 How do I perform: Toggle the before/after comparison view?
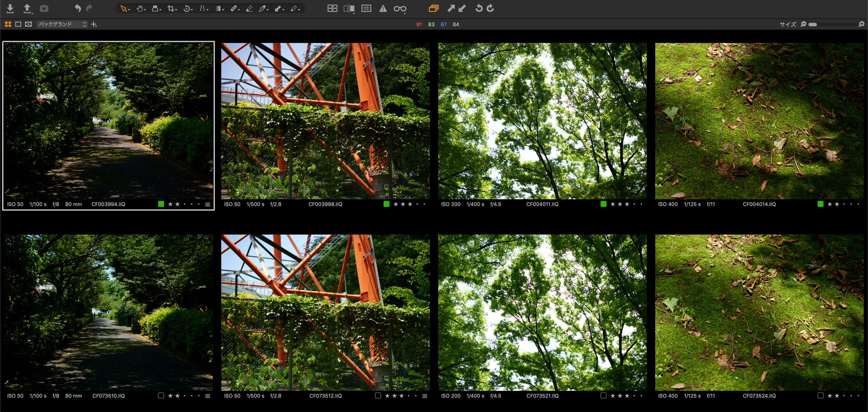pyautogui.click(x=349, y=8)
